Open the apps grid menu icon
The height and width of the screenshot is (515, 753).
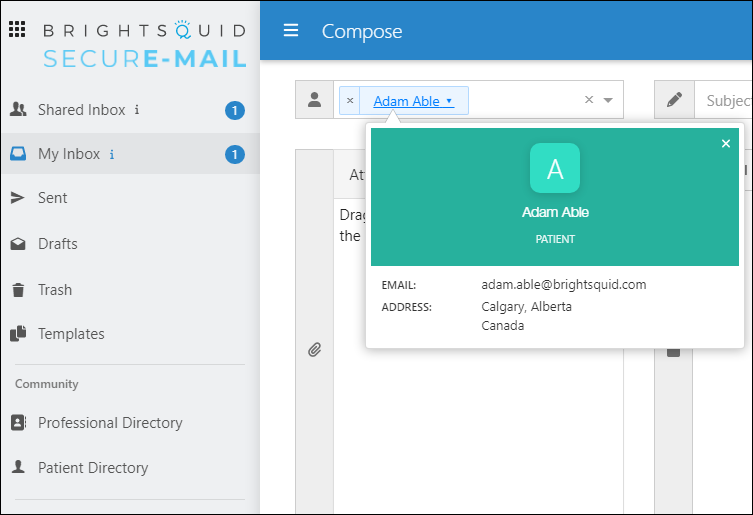coord(17,29)
